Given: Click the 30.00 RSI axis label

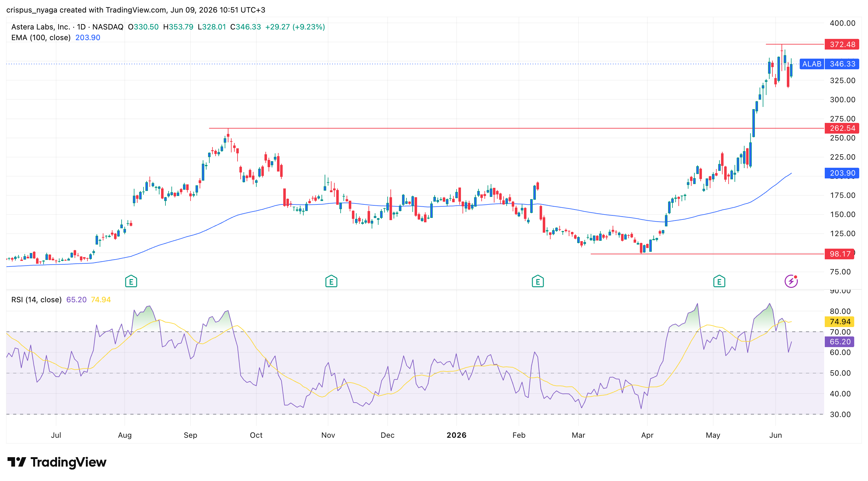Looking at the screenshot, I should click(840, 415).
